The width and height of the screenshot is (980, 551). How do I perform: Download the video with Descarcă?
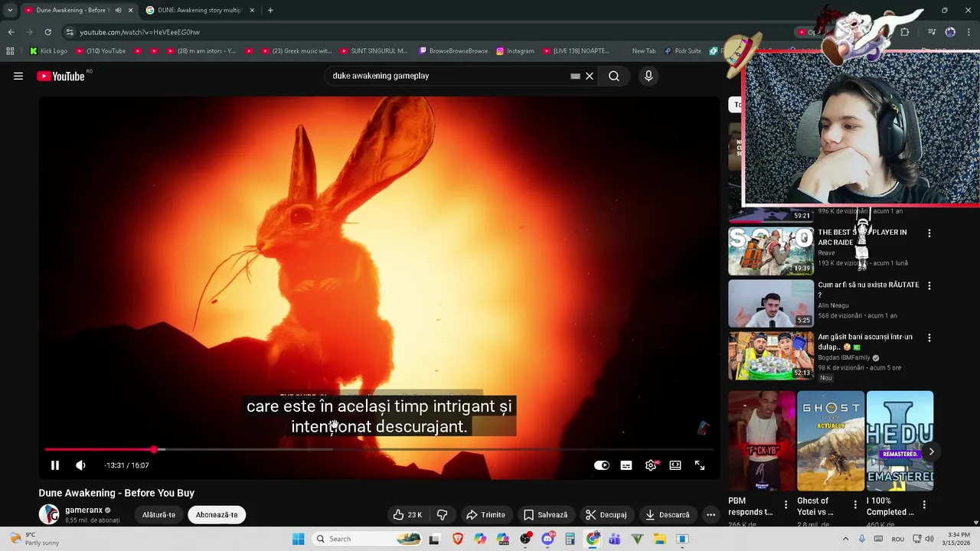click(667, 515)
